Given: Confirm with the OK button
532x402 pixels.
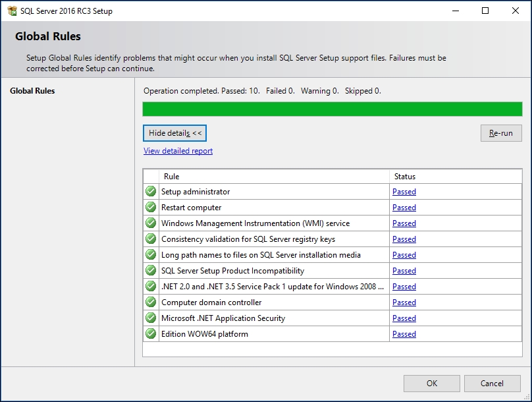Looking at the screenshot, I should (x=432, y=384).
